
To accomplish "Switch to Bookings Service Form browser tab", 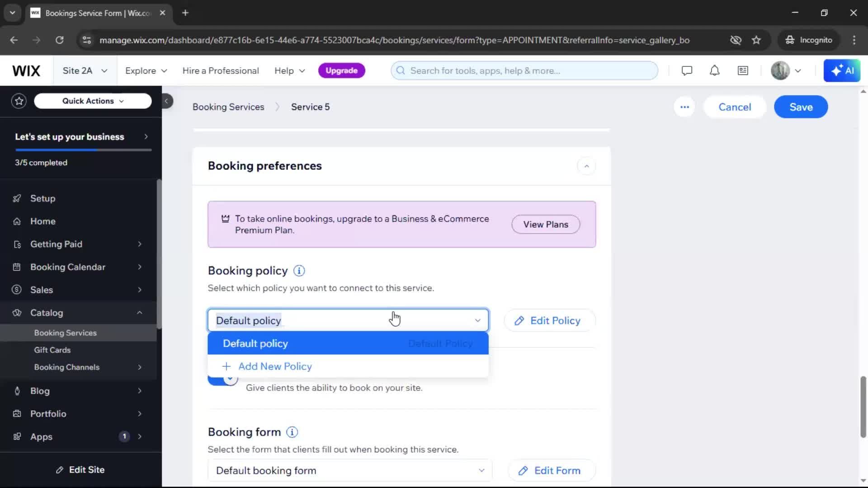I will 98,13.
